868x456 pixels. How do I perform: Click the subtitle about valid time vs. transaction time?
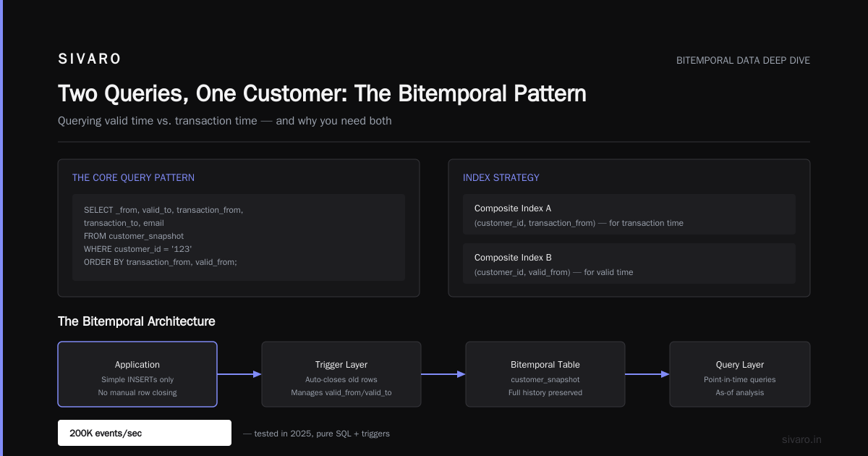(x=225, y=121)
